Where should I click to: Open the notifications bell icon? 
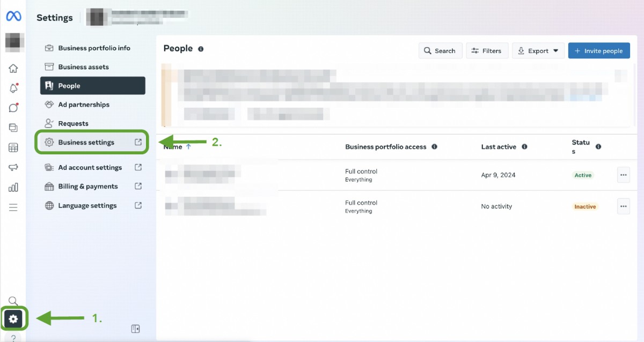tap(13, 88)
